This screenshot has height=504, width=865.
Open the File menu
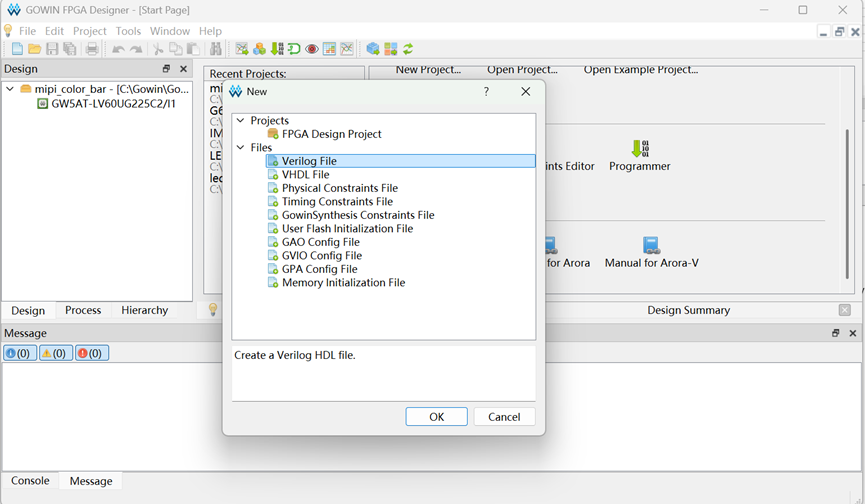[x=27, y=31]
